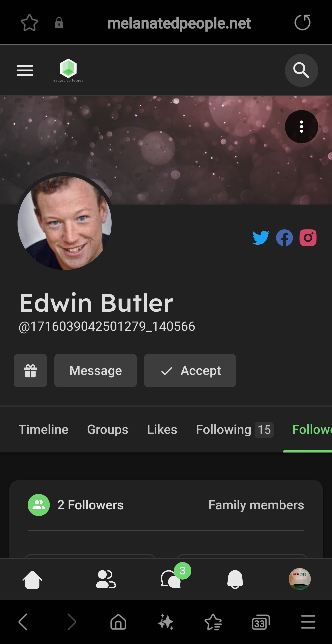Open the site search button
Screen dimensions: 332x644
click(x=301, y=70)
